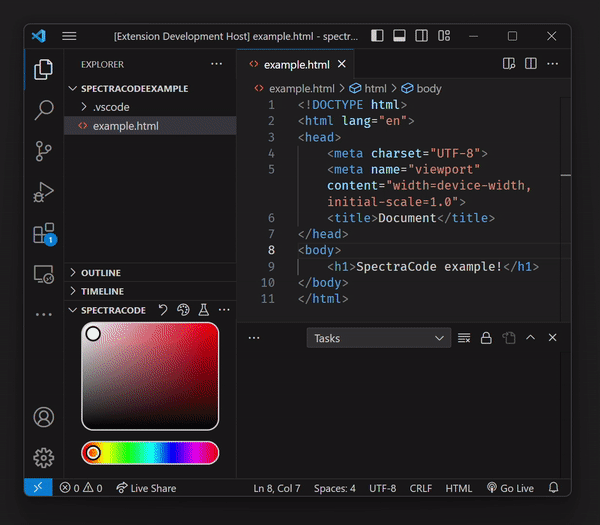Open the Explorer view in activity bar
This screenshot has height=525, width=600.
[x=44, y=69]
